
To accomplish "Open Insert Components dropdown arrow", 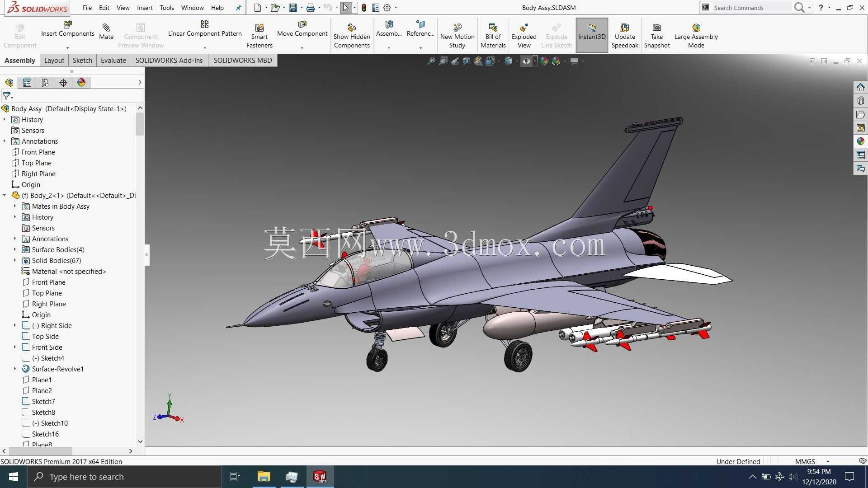I will (67, 47).
